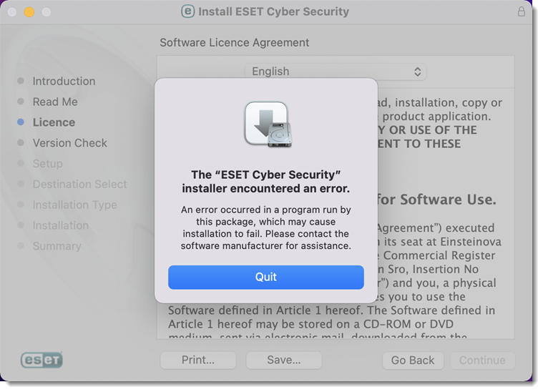This screenshot has width=543, height=392.
Task: Click the Destination Select step
Action: [x=79, y=185]
